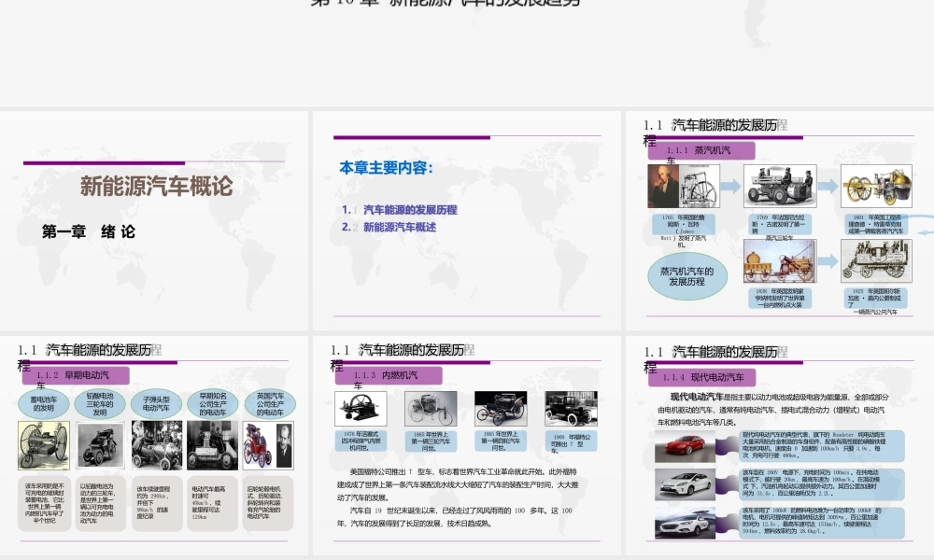Click the red early electric car image
Screen dimensions: 934x560
pyautogui.click(x=259, y=445)
